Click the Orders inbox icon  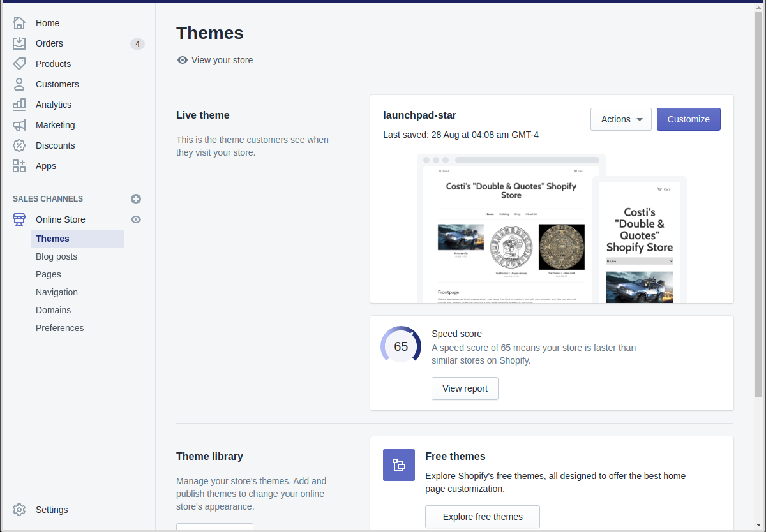click(x=19, y=43)
